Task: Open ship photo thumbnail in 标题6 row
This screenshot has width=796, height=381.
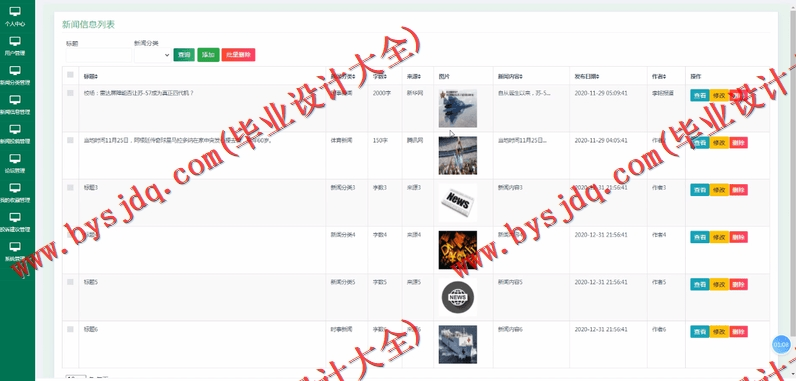Action: (457, 344)
